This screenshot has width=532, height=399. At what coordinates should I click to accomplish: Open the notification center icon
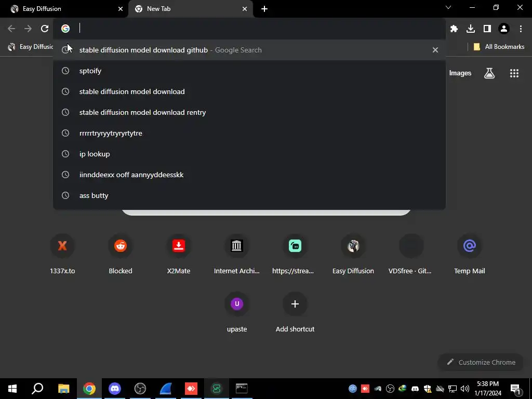pyautogui.click(x=516, y=389)
